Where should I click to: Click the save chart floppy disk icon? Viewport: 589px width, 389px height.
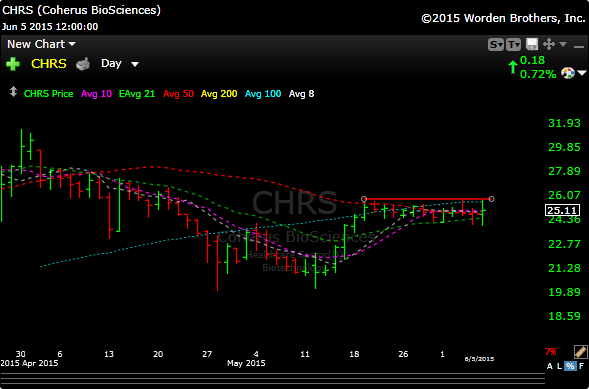[x=532, y=44]
